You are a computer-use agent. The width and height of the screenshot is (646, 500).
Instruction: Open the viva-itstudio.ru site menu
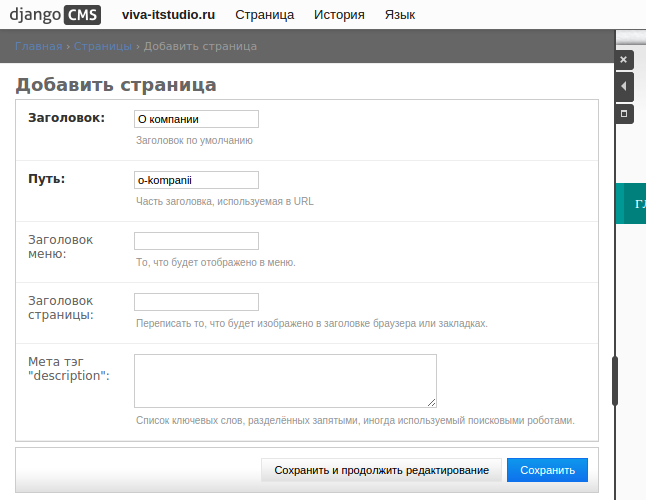(168, 15)
